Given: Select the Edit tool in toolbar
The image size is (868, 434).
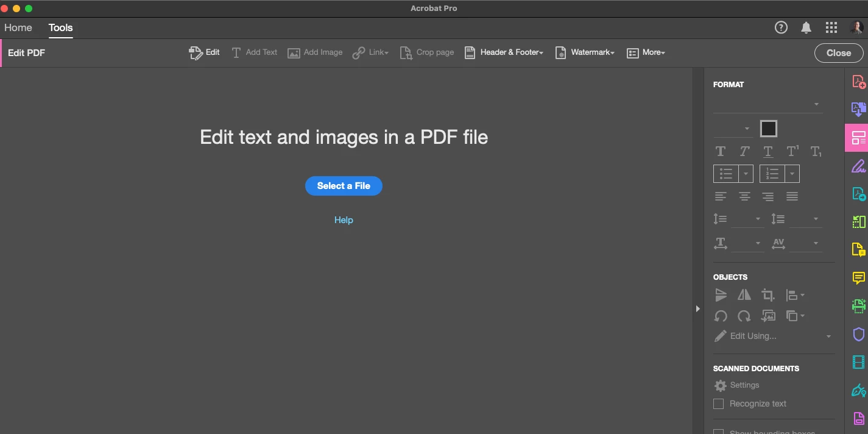Looking at the screenshot, I should tap(204, 52).
